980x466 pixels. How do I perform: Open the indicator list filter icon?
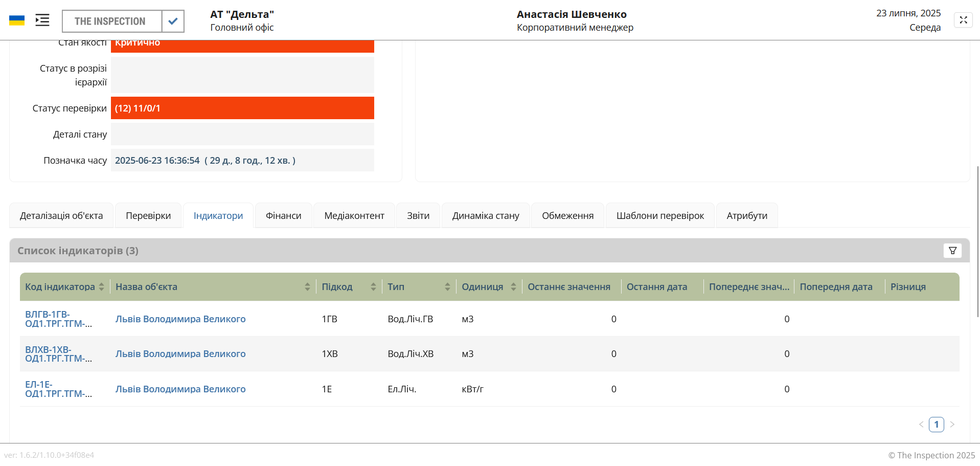point(952,251)
